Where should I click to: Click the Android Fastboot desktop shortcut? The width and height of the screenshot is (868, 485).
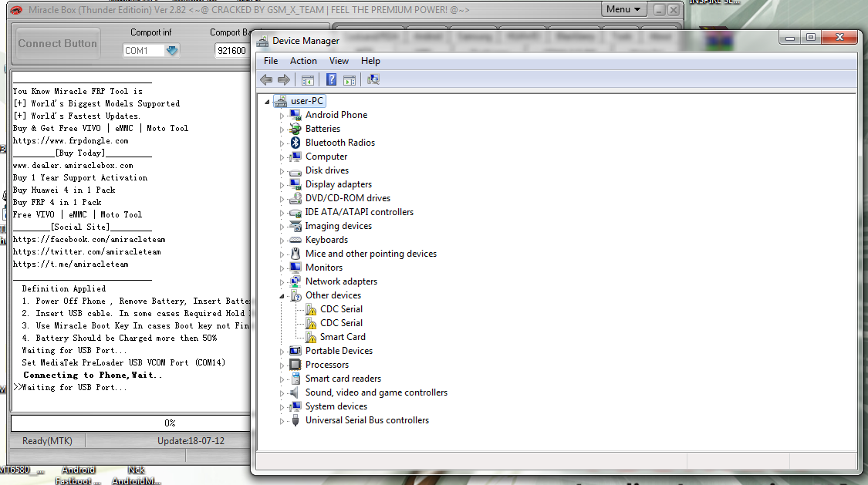click(78, 474)
